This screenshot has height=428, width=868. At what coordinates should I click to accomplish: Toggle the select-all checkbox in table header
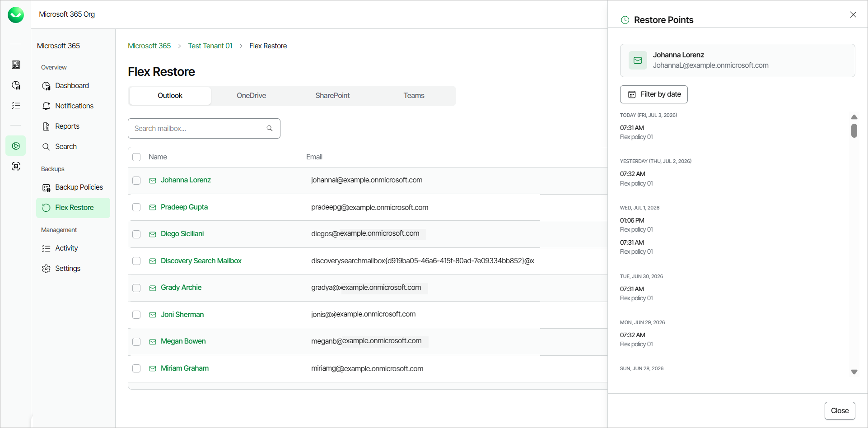click(x=136, y=157)
